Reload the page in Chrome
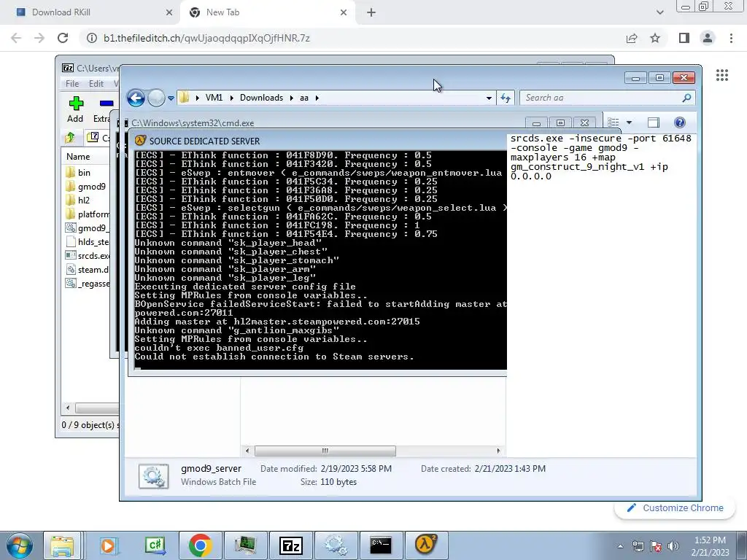This screenshot has height=560, width=747. click(63, 38)
